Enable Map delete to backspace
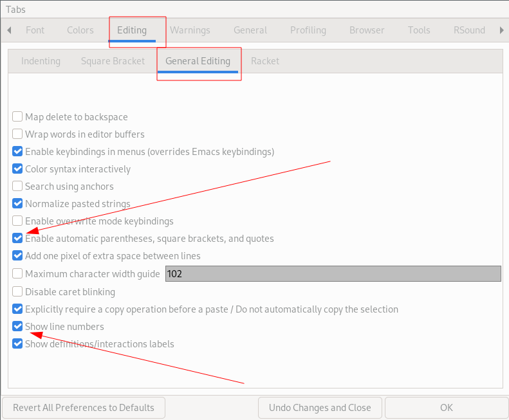The width and height of the screenshot is (509, 420). [x=17, y=117]
